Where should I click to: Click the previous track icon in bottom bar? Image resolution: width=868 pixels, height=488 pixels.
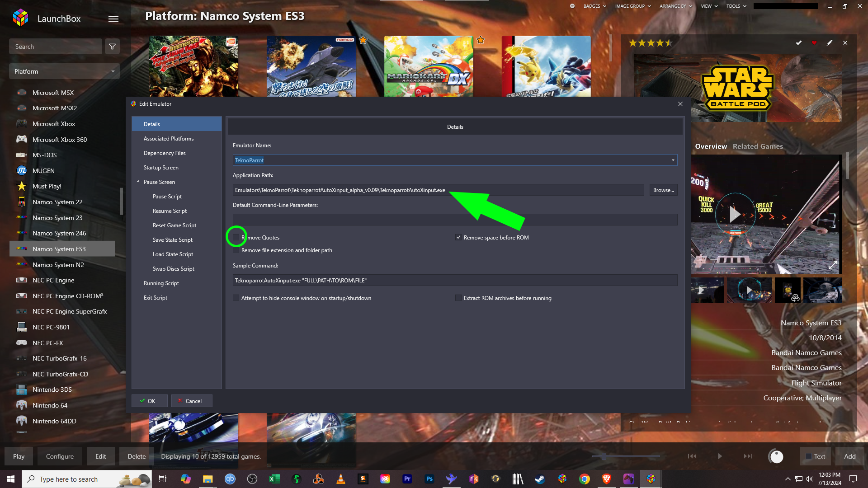[x=692, y=456]
